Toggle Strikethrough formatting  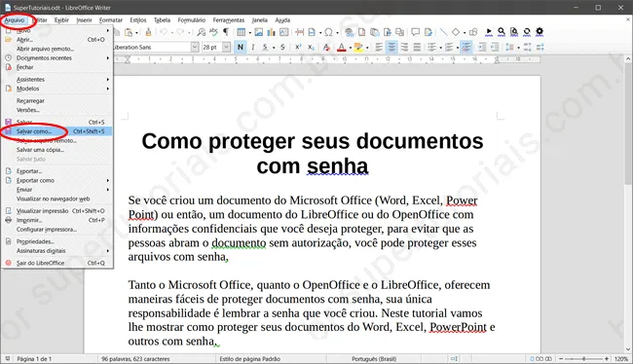[x=282, y=48]
